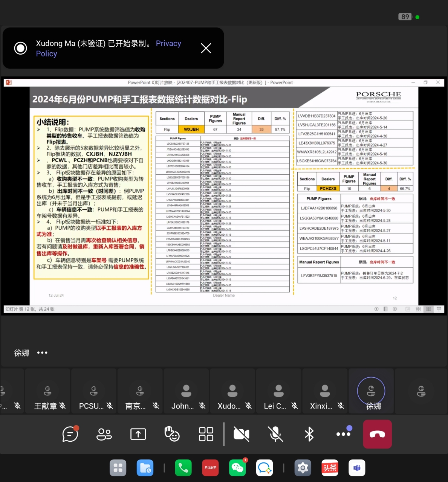448x482 pixels.
Task: Open more meeting actions menu
Action: 344,433
